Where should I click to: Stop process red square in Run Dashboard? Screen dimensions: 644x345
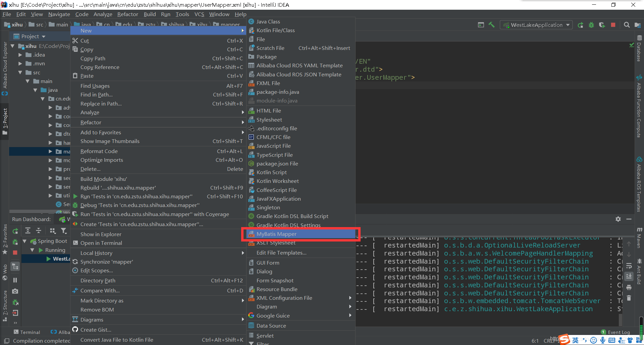15,253
